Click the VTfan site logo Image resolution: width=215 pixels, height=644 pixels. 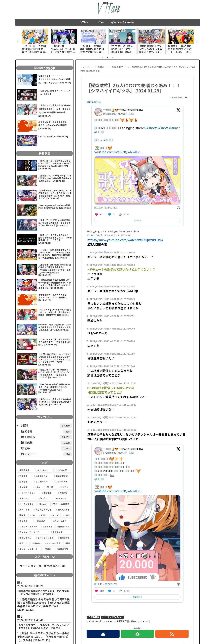(108, 9)
